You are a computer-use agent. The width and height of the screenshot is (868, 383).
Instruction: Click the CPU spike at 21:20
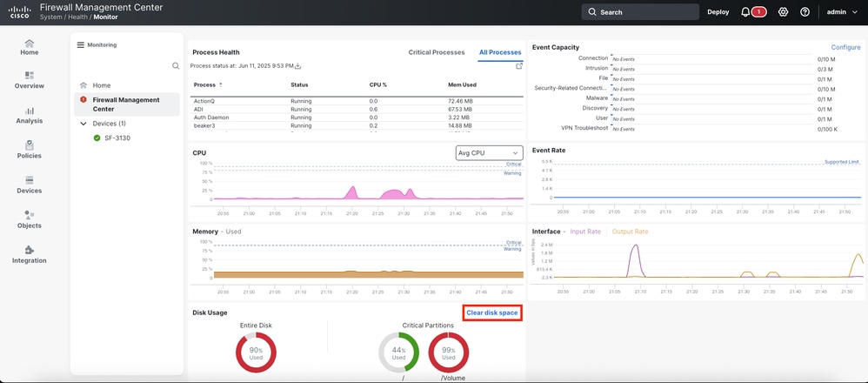tap(352, 191)
